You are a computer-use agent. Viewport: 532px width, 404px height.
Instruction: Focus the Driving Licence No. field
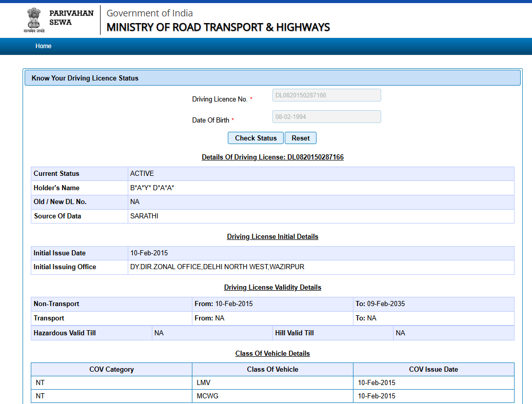pos(326,95)
